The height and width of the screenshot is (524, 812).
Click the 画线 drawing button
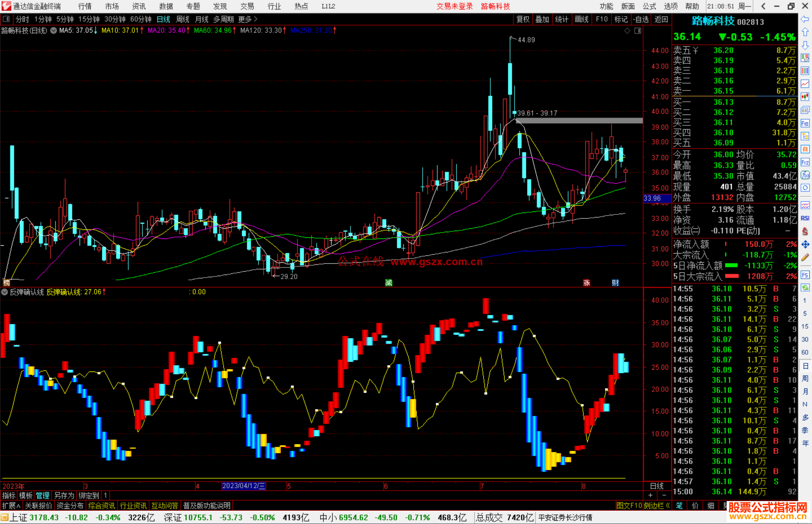(581, 19)
